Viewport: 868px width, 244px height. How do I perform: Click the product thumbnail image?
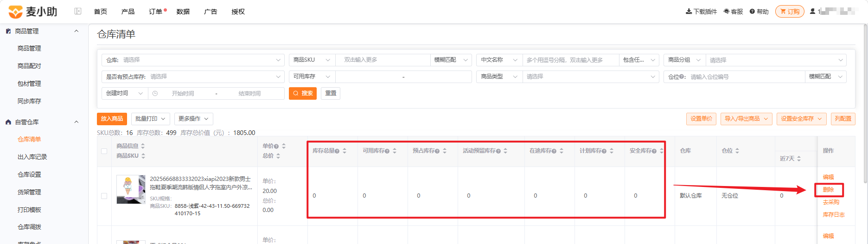[x=131, y=189]
